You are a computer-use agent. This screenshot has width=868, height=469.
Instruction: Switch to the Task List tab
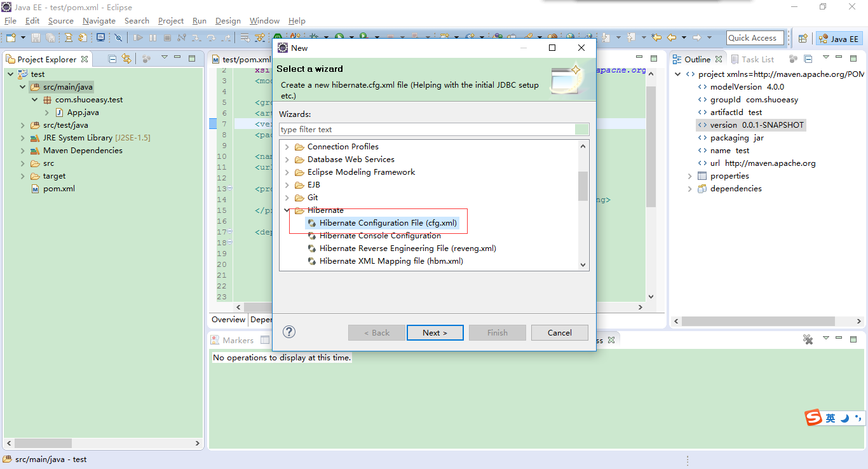752,59
